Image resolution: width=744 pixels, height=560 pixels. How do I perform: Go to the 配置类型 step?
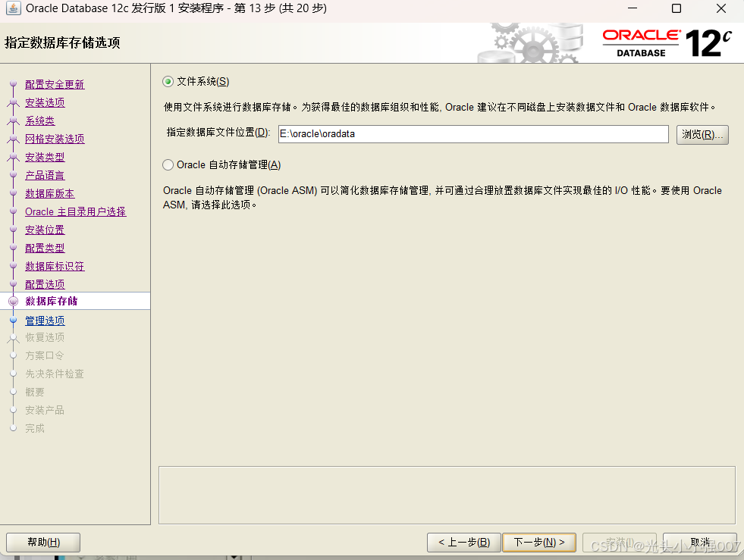[x=45, y=248]
